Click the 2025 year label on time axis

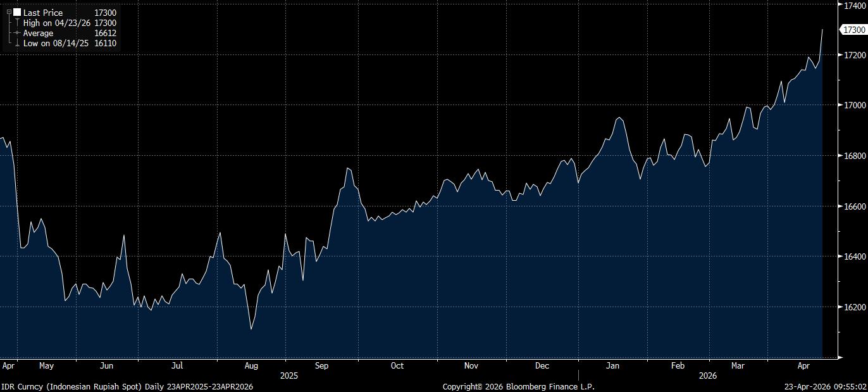coord(288,376)
